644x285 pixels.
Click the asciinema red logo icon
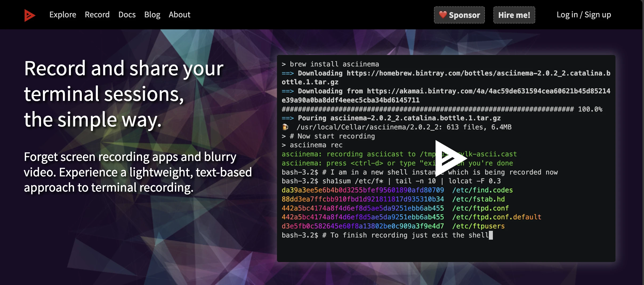tap(30, 15)
